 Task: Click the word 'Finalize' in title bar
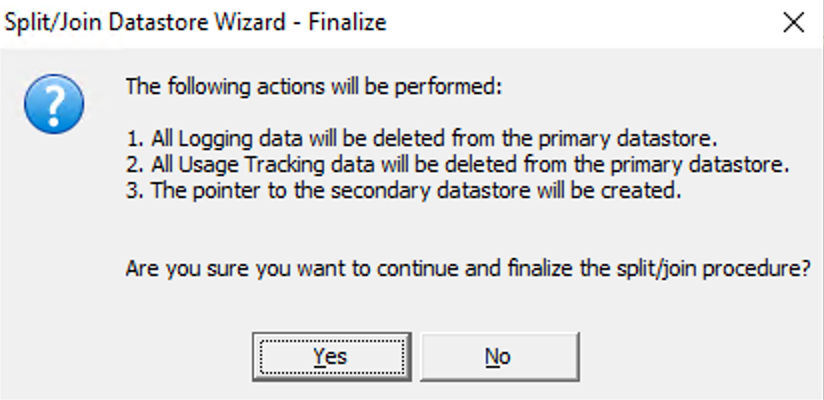pos(347,23)
